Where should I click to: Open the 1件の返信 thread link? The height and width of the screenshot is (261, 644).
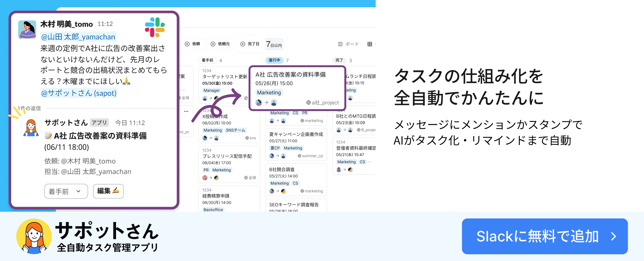coord(29,108)
